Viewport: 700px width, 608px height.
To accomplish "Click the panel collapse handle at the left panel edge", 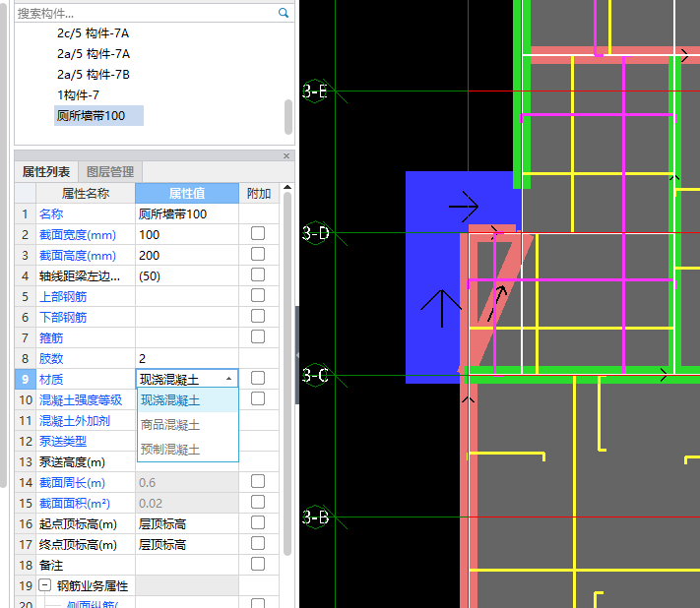I will pos(297,355).
